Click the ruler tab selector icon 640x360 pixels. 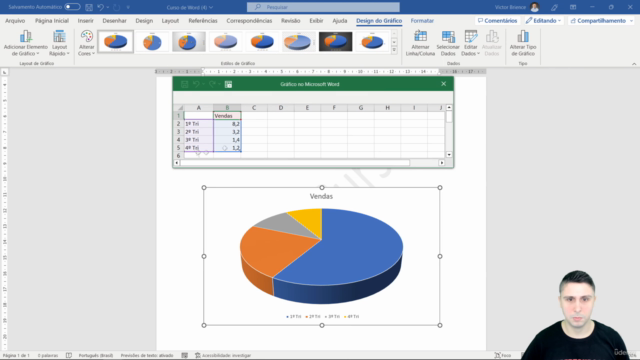[x=4, y=72]
